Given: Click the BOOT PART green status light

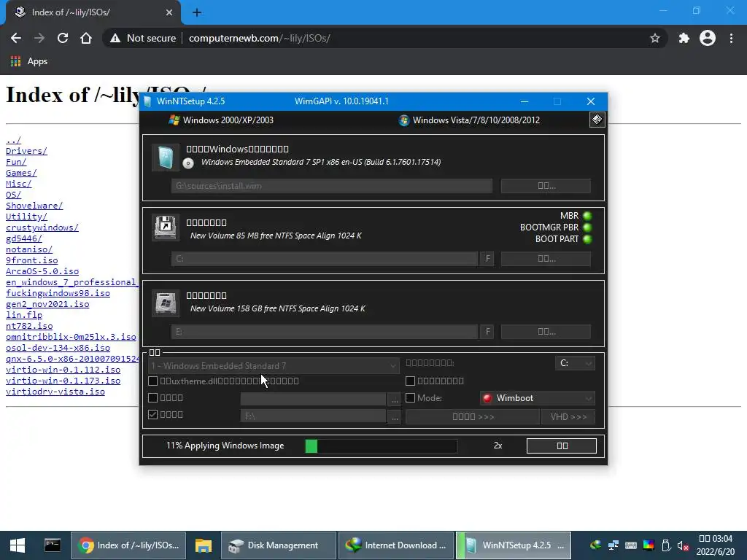Looking at the screenshot, I should click(587, 238).
